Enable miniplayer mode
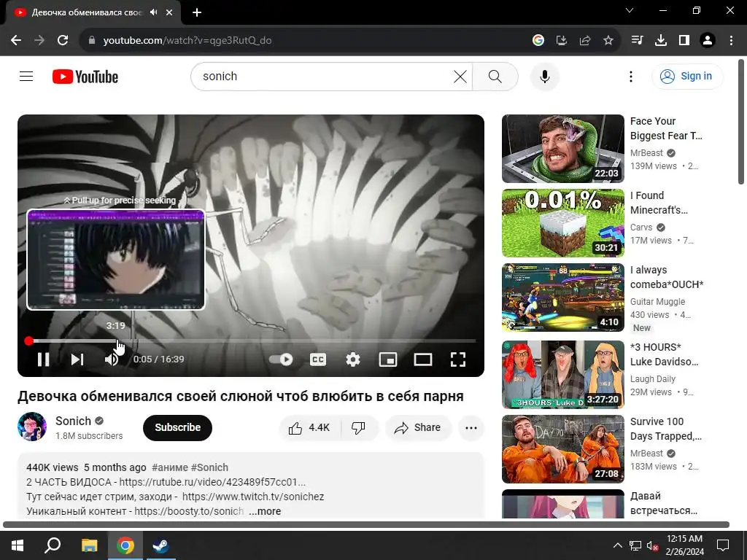 (x=388, y=359)
